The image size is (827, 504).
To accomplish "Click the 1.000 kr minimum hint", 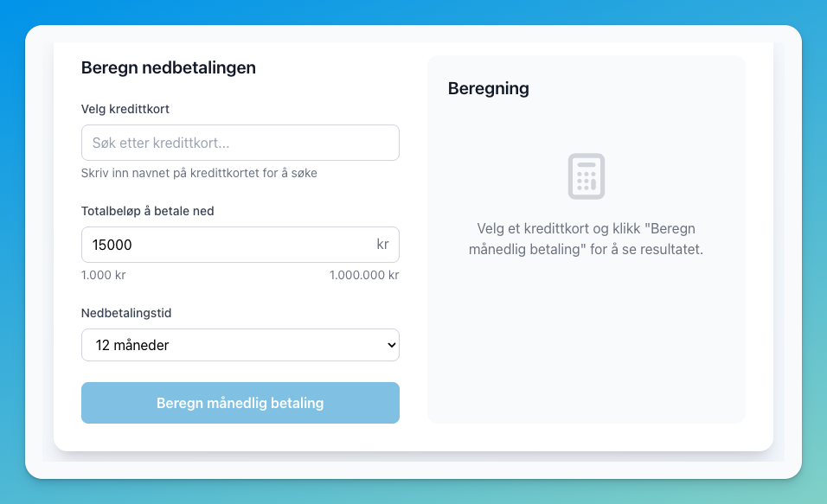I will pos(103,276).
